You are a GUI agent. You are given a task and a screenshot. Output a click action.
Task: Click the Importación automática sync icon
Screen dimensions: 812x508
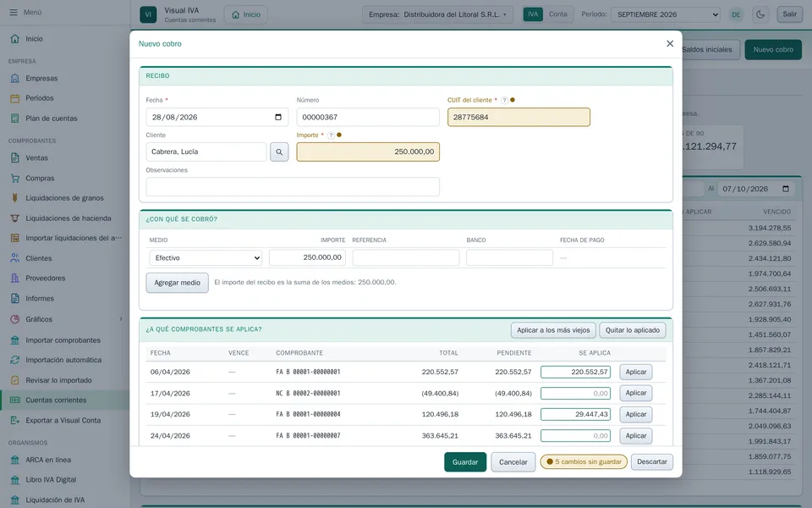click(15, 360)
